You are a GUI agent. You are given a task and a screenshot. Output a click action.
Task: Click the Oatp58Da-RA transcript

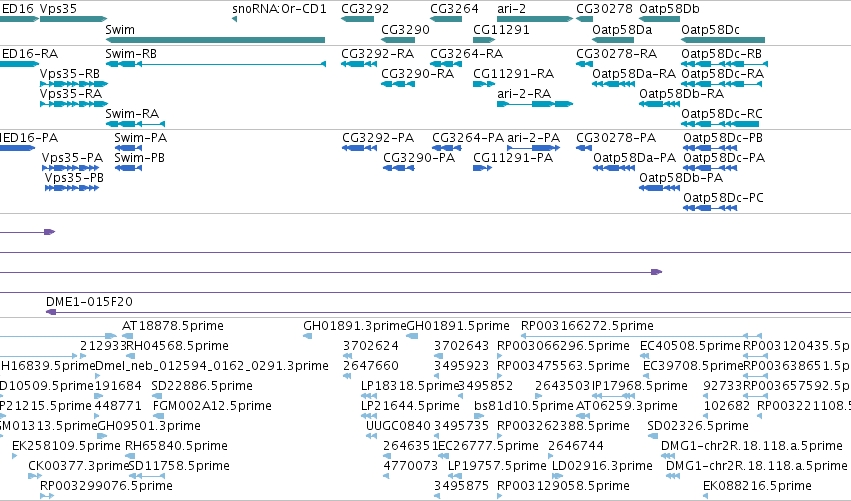tap(613, 84)
